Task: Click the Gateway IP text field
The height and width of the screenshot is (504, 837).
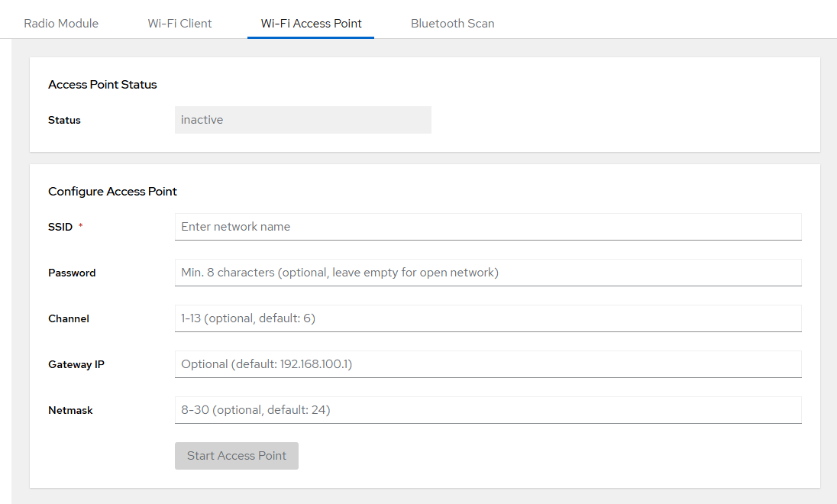Action: (x=487, y=364)
